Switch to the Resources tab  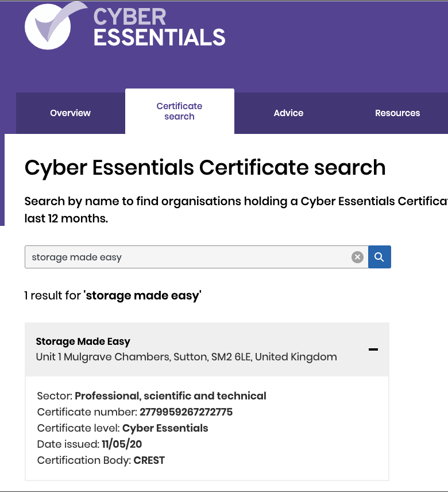coord(397,113)
